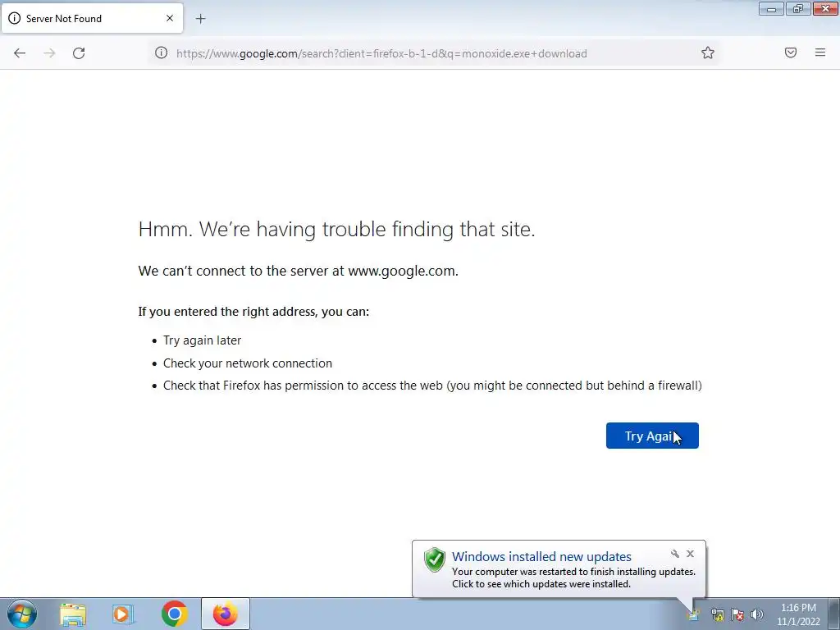This screenshot has width=840, height=630.
Task: Open a new tab
Action: click(x=200, y=19)
